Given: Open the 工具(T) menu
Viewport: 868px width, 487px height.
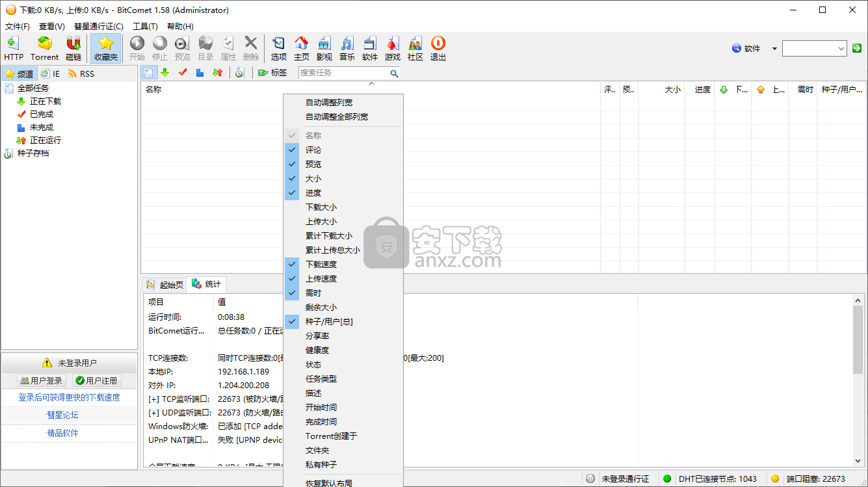Looking at the screenshot, I should click(145, 27).
